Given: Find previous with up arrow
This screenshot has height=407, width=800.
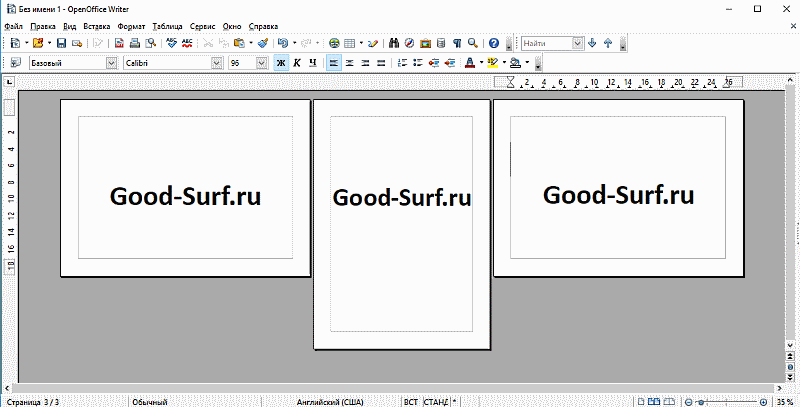Looking at the screenshot, I should click(x=608, y=43).
